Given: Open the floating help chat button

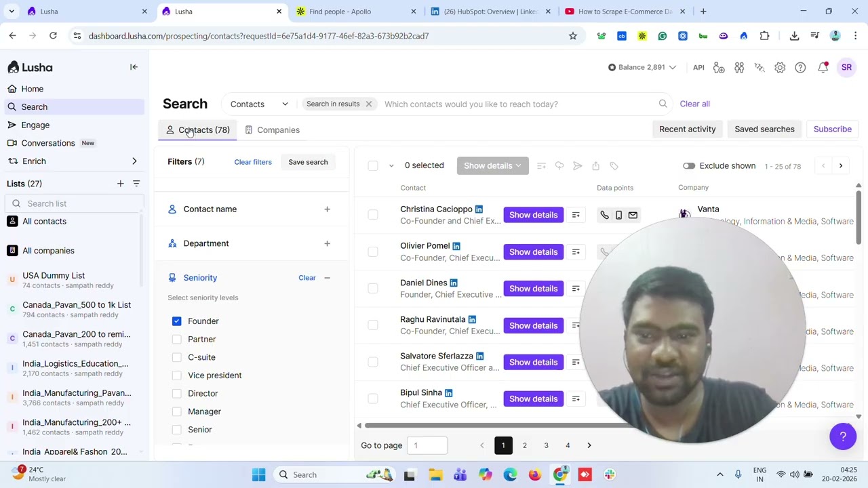Looking at the screenshot, I should point(843,436).
